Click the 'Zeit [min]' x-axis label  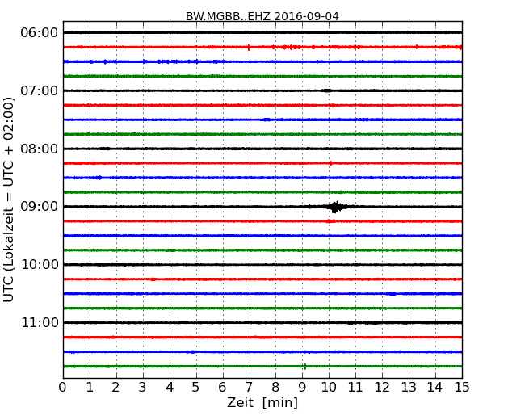[262, 402]
